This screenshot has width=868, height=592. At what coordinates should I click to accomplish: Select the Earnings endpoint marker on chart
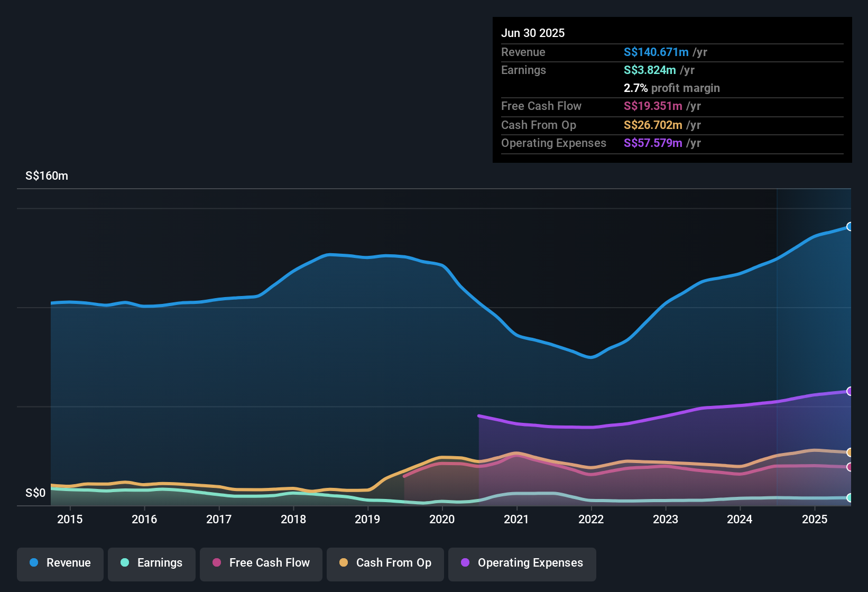click(x=849, y=497)
